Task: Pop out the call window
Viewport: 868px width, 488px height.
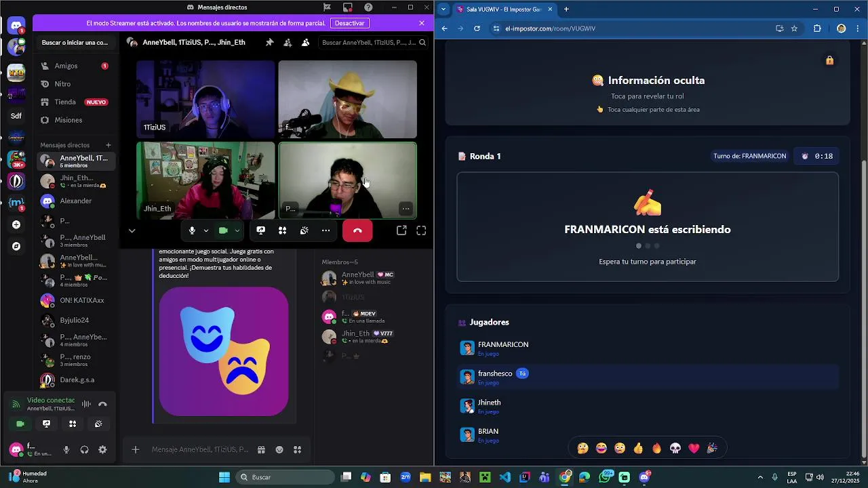Action: tap(401, 230)
